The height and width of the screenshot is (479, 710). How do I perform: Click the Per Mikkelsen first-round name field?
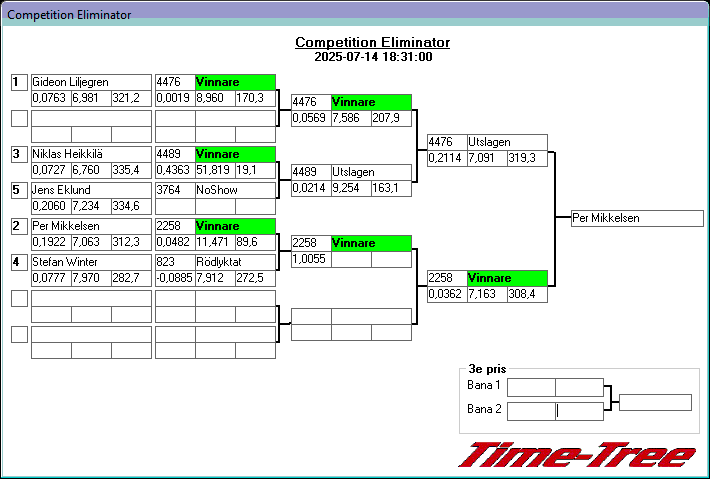pyautogui.click(x=91, y=226)
